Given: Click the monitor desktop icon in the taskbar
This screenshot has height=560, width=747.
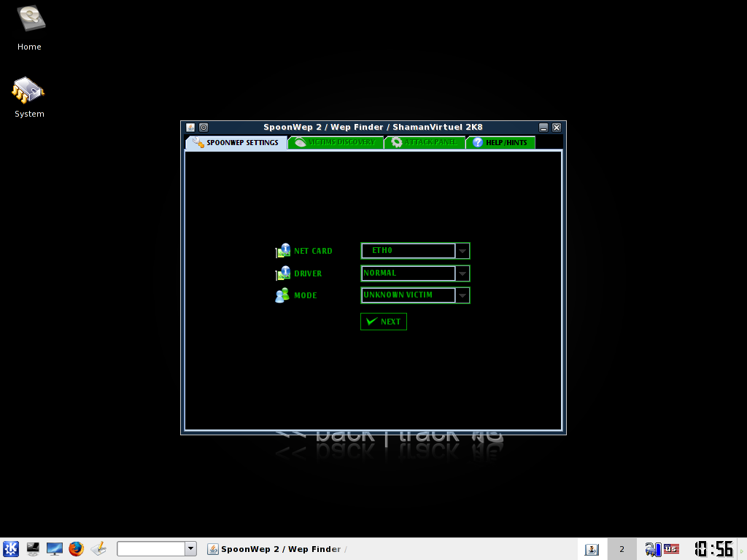Looking at the screenshot, I should coord(55,549).
